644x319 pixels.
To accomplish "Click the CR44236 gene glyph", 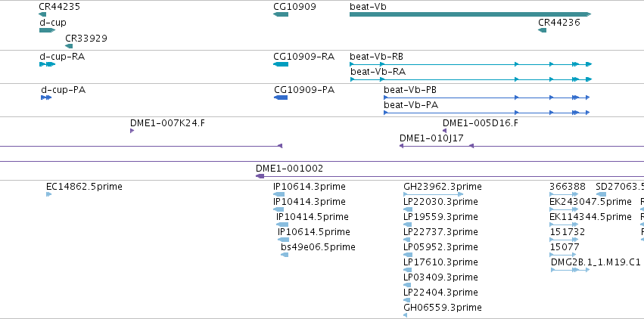I will click(542, 30).
